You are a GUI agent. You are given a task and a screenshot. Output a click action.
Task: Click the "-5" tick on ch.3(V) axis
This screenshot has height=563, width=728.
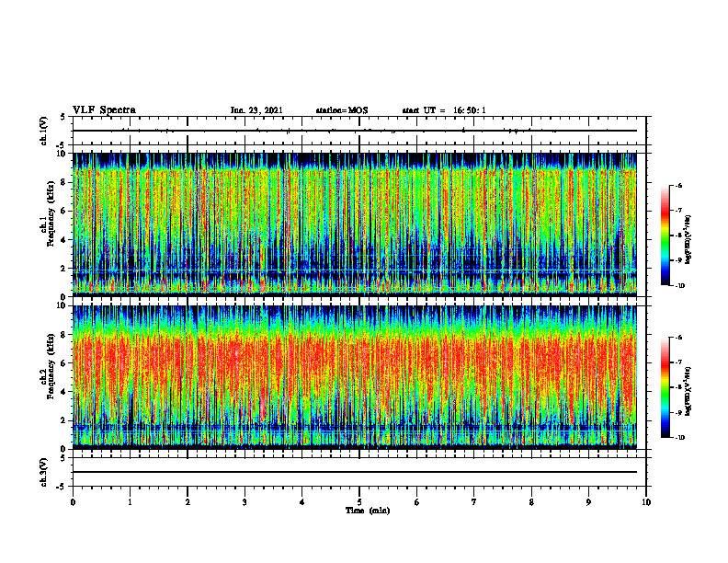click(62, 487)
